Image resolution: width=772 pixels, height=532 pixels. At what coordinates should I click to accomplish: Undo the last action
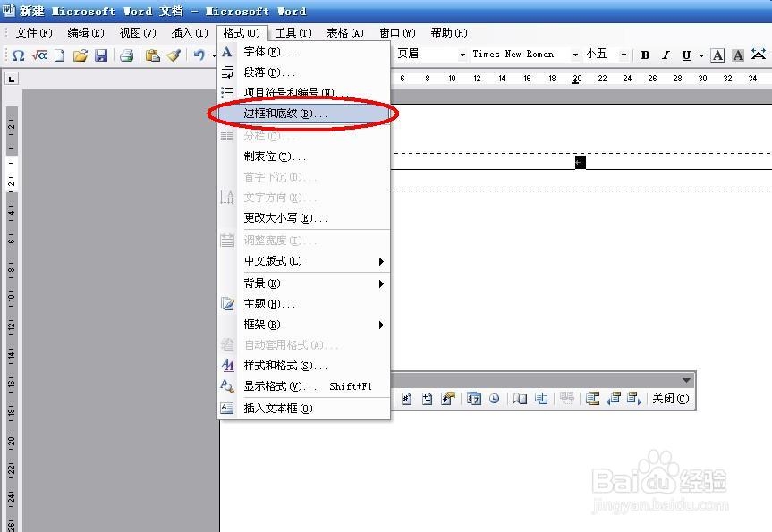199,55
